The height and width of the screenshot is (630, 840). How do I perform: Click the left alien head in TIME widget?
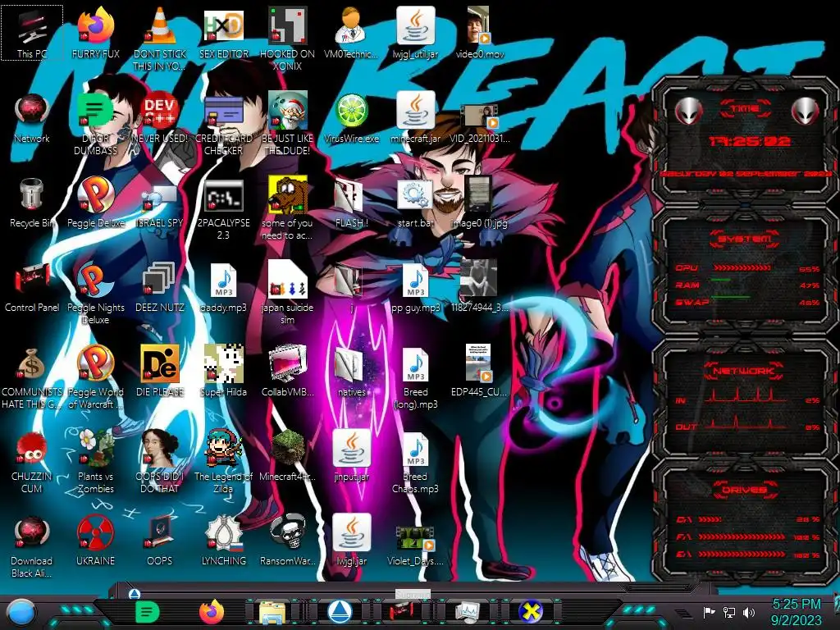click(688, 111)
